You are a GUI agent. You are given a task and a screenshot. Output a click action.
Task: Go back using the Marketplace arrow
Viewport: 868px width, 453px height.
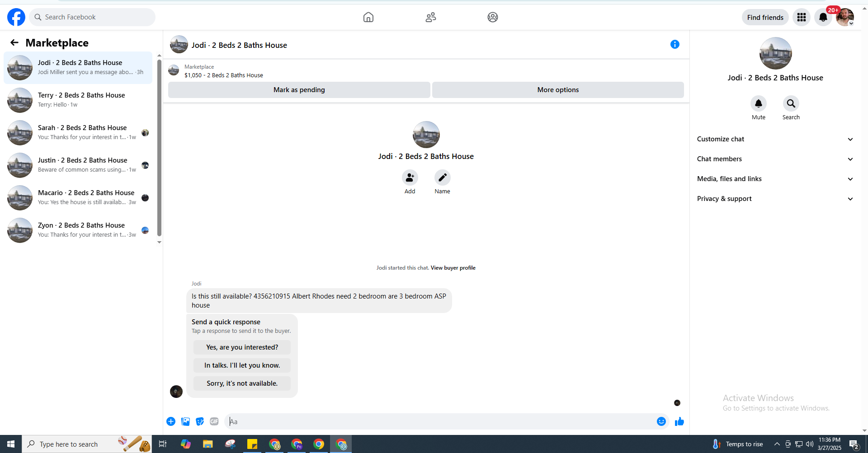click(14, 42)
